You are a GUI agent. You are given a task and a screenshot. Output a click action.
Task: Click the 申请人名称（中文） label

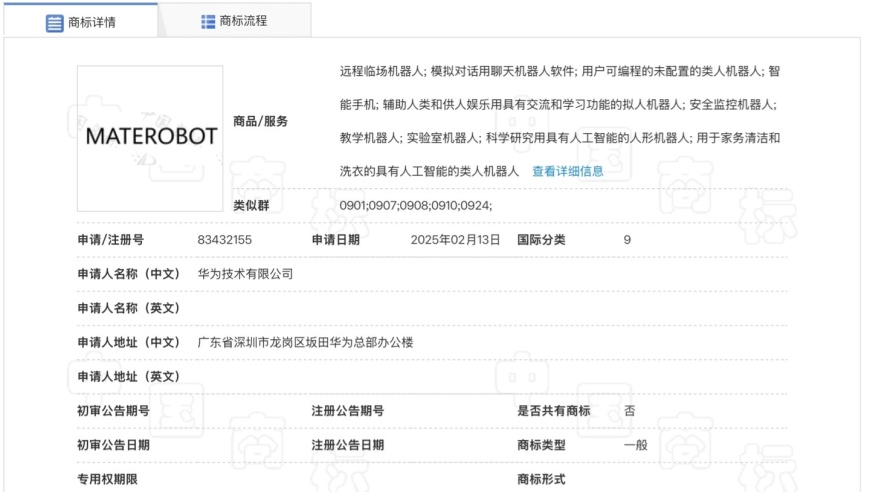pyautogui.click(x=129, y=274)
